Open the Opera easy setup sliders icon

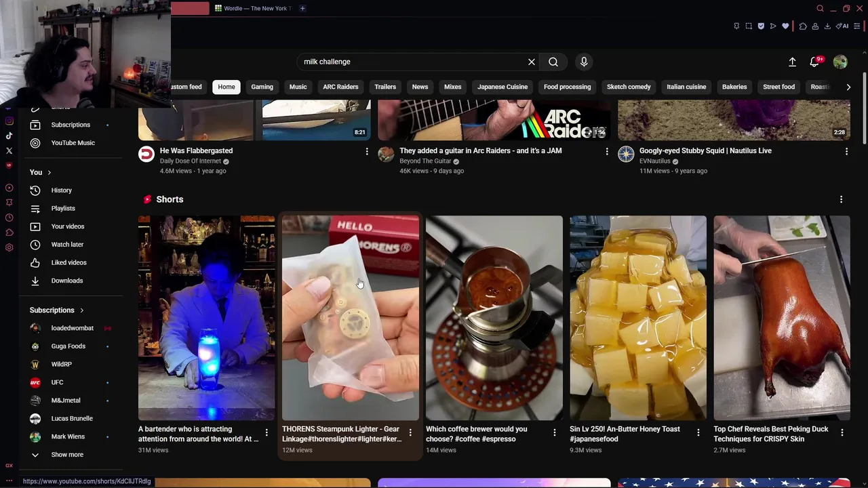[857, 26]
